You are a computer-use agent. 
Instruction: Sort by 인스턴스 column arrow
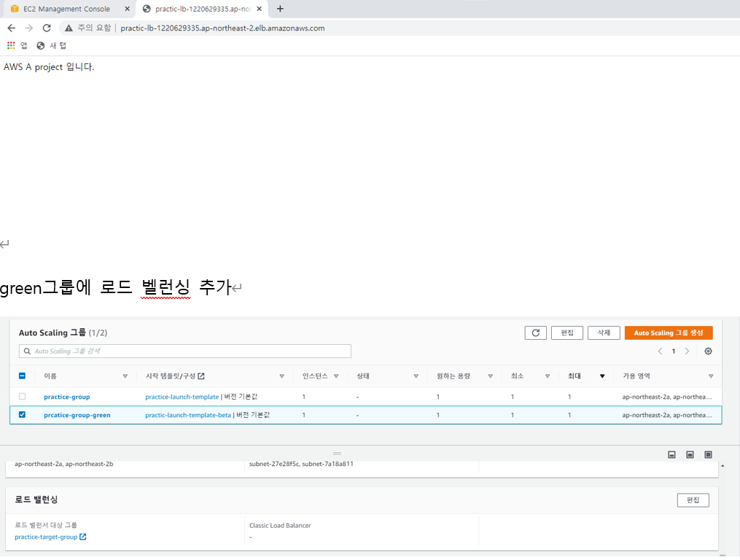(336, 376)
